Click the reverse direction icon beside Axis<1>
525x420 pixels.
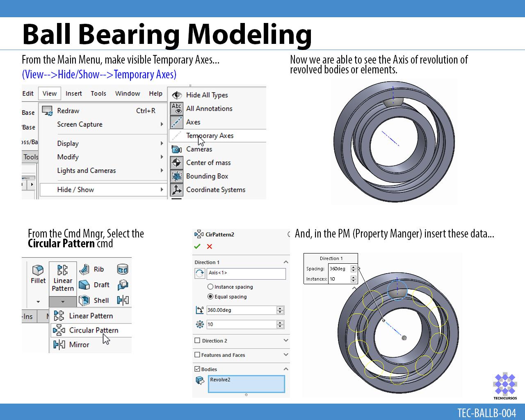(200, 274)
